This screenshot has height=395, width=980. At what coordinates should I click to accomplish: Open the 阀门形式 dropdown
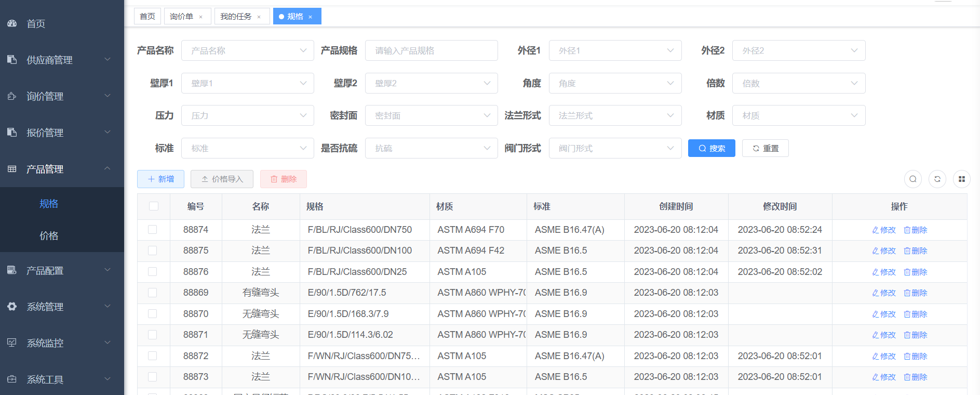615,148
